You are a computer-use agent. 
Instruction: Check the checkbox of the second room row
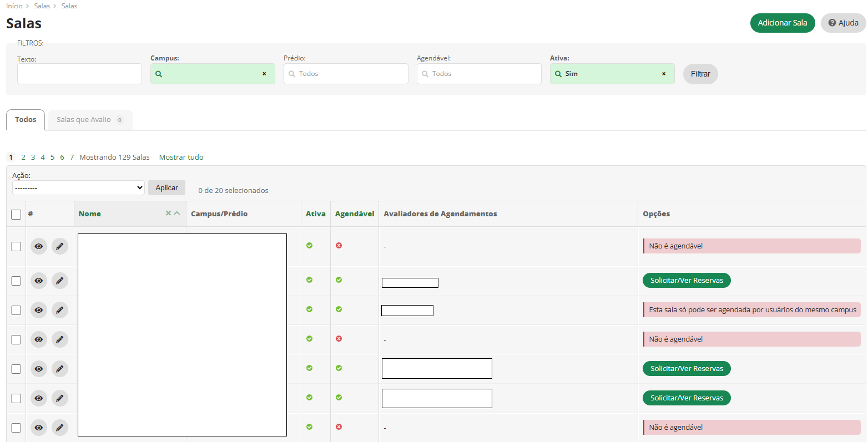click(x=16, y=281)
